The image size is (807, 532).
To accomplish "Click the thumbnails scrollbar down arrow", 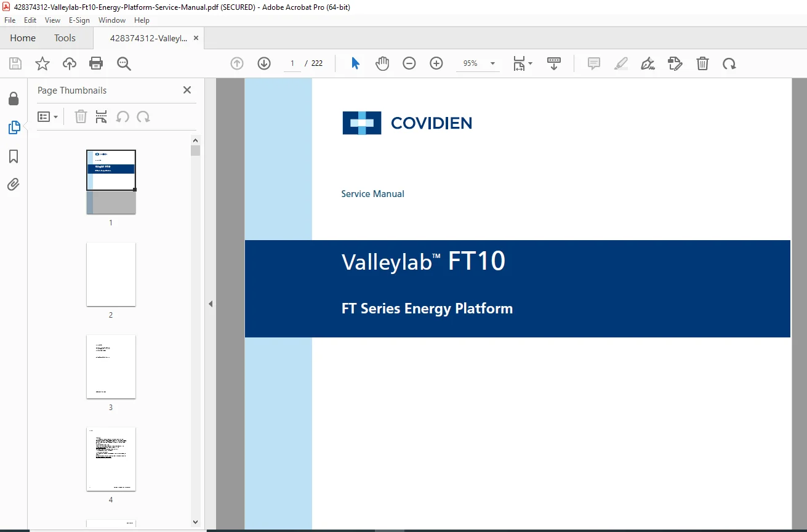I will 195,522.
